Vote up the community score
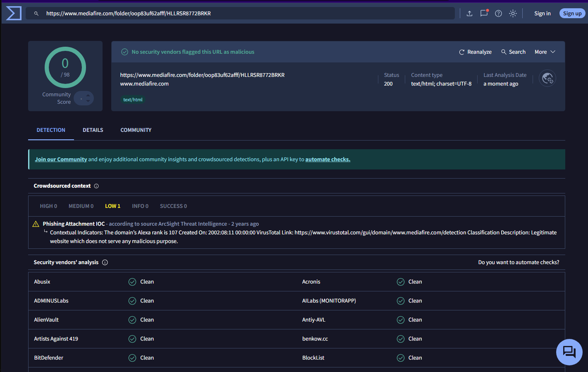The width and height of the screenshot is (588, 372). 88,95
